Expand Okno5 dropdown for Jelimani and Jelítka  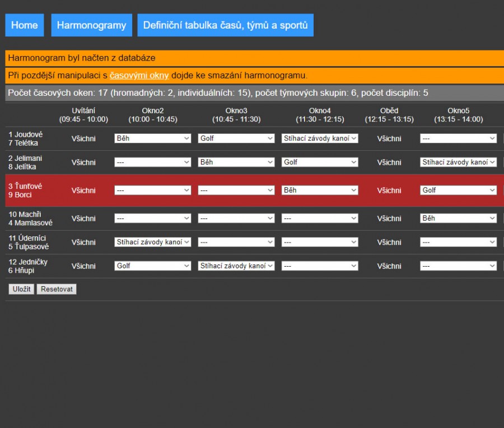click(x=458, y=162)
